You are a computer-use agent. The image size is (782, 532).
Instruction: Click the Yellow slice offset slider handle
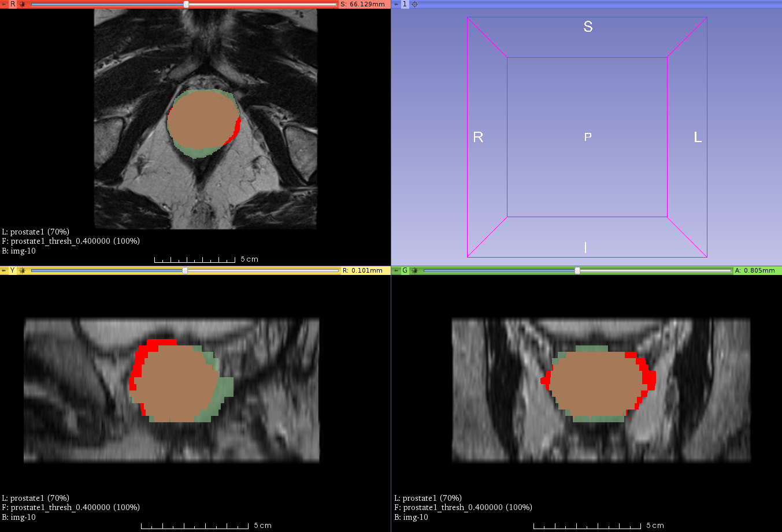(185, 270)
